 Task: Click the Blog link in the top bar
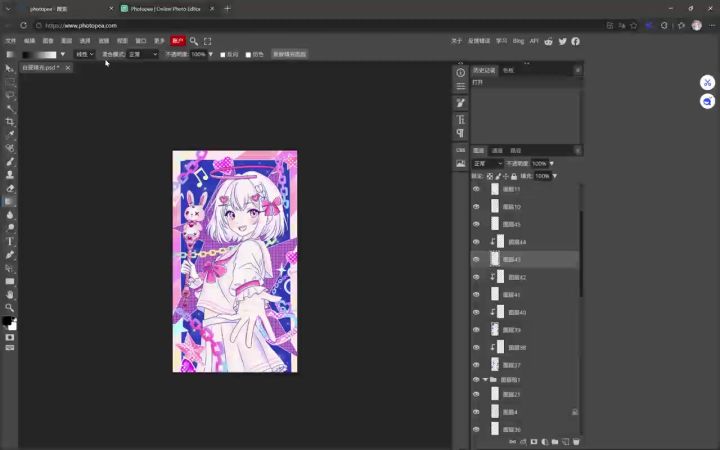518,41
